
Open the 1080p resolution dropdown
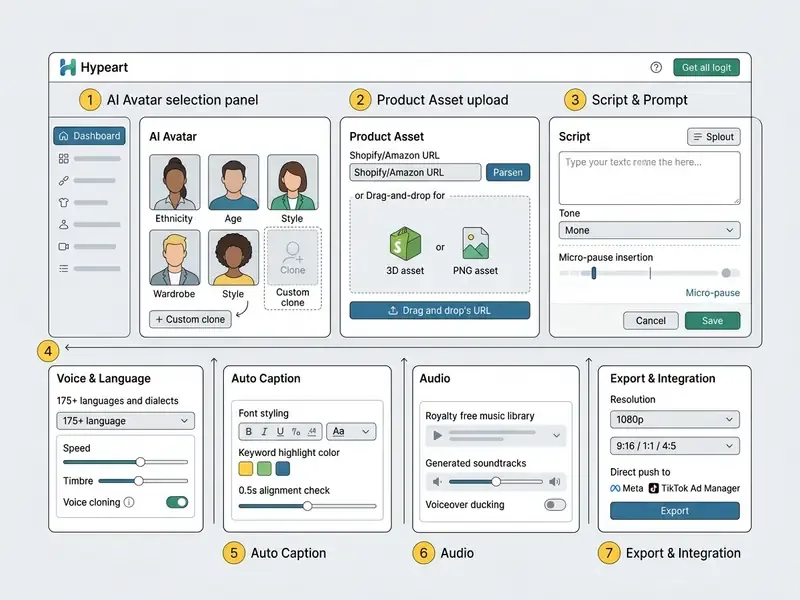coord(674,419)
